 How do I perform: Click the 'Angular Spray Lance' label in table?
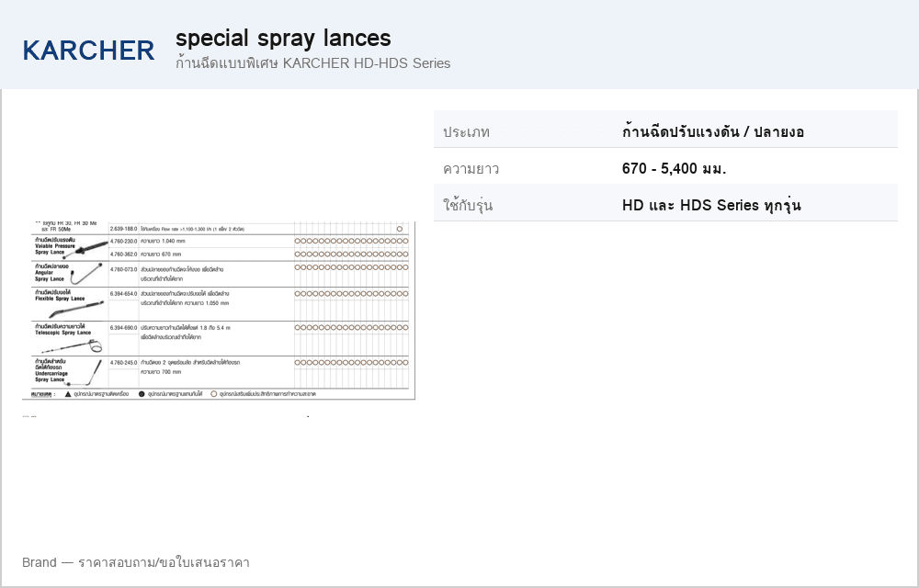(x=50, y=276)
